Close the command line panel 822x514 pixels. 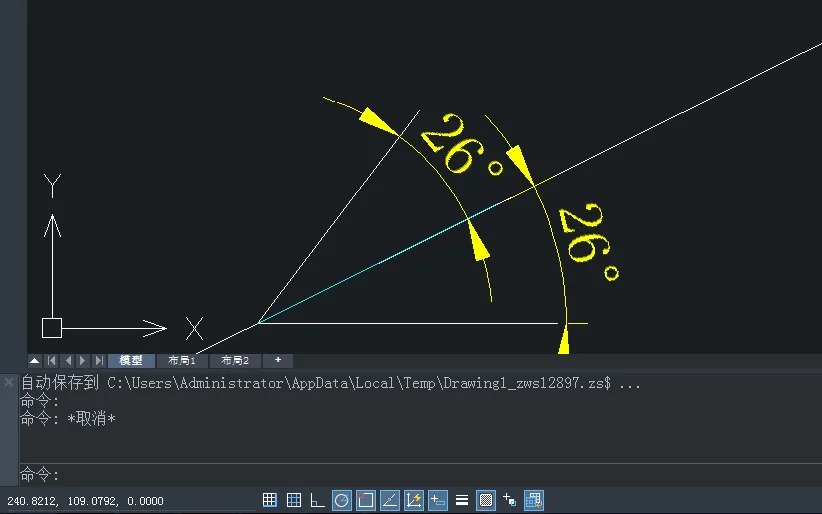[9, 382]
